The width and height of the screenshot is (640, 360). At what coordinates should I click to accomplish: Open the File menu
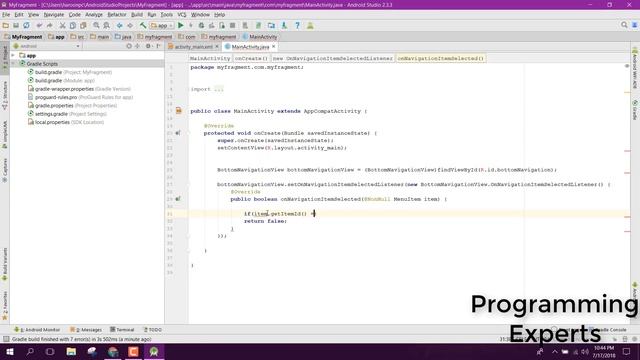point(6,15)
